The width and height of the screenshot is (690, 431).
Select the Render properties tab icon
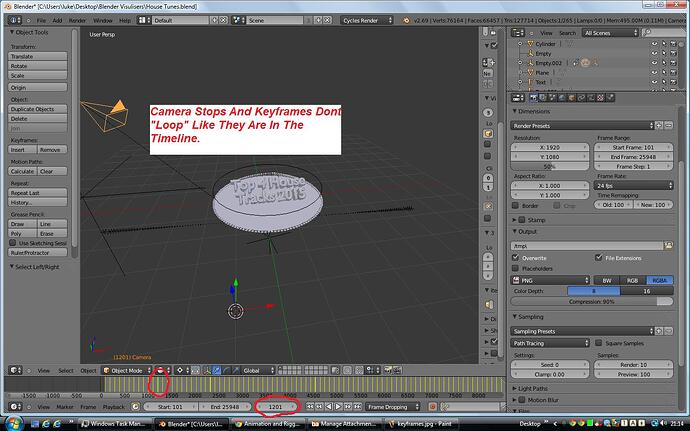[534, 97]
